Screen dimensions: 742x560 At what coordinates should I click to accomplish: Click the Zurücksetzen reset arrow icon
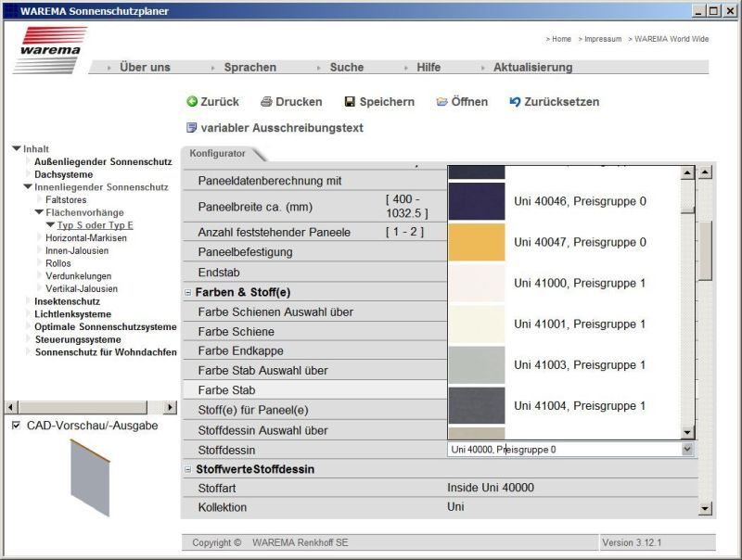[515, 102]
